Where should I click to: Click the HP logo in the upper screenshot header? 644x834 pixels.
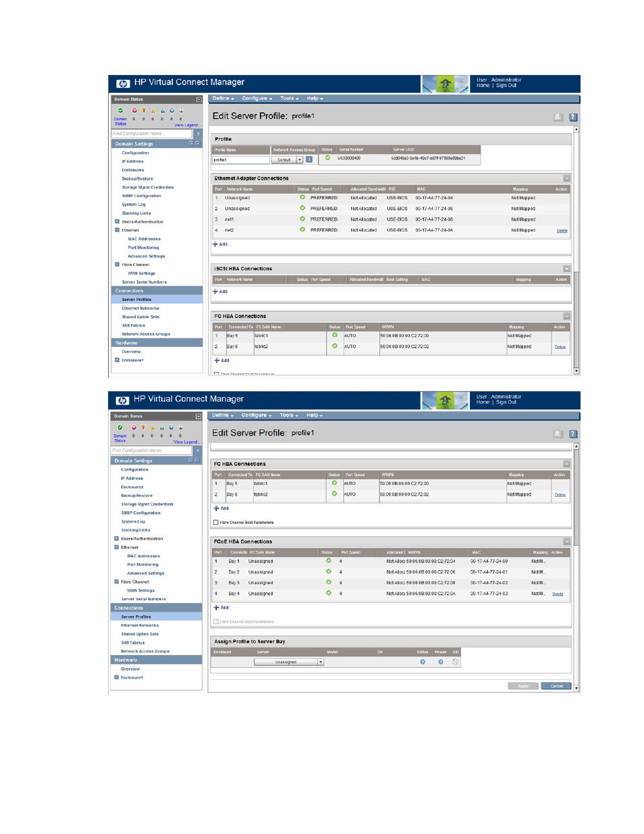123,84
